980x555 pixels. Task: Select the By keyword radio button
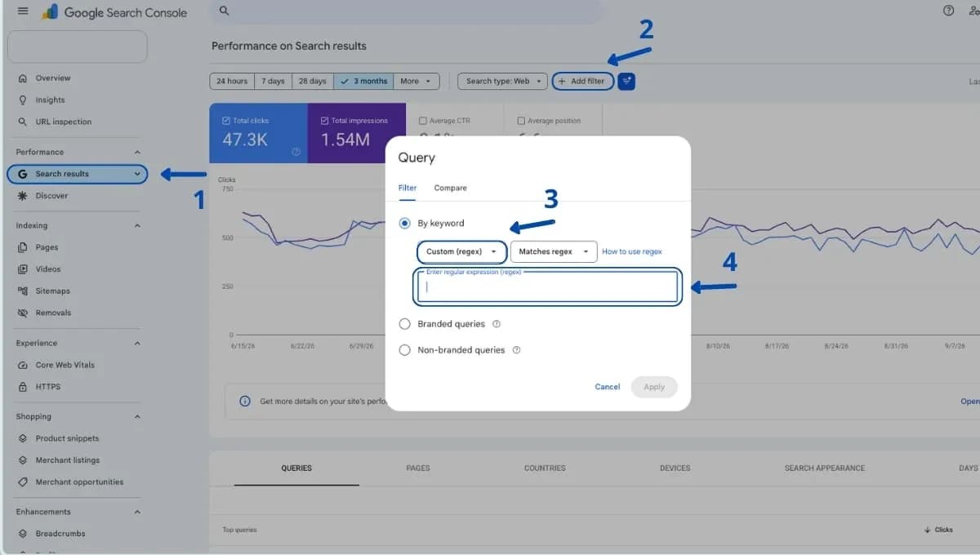coord(405,223)
